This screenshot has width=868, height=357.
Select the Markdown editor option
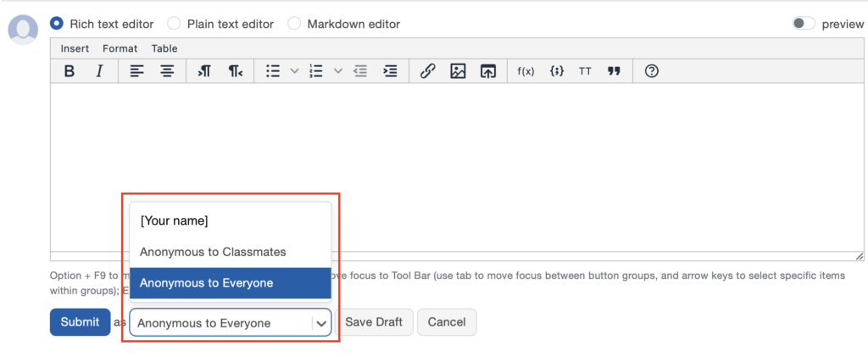295,24
